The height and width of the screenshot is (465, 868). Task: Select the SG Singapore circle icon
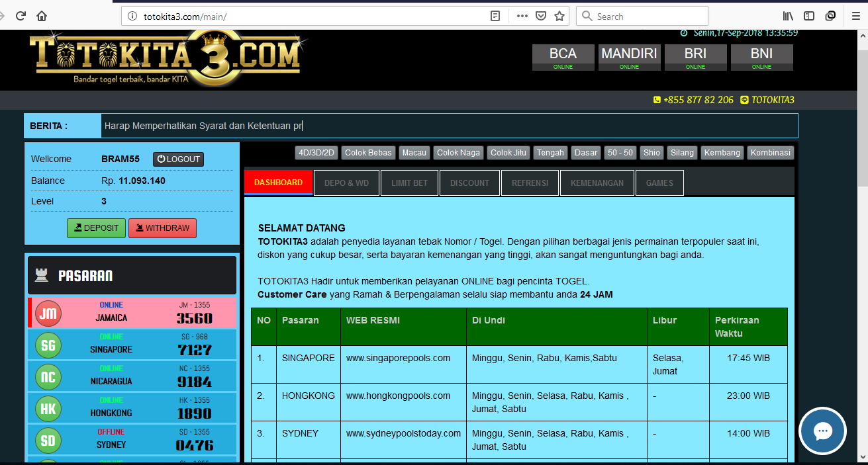point(48,345)
